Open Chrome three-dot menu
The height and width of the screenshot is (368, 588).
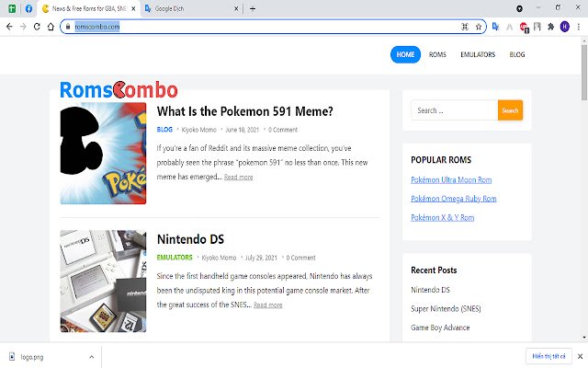point(579,27)
